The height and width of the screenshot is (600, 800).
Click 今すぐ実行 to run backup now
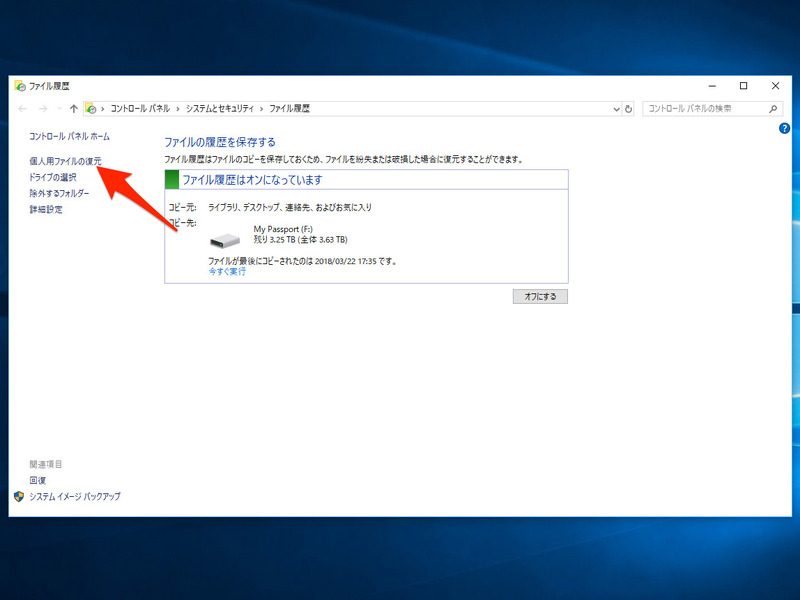227,271
